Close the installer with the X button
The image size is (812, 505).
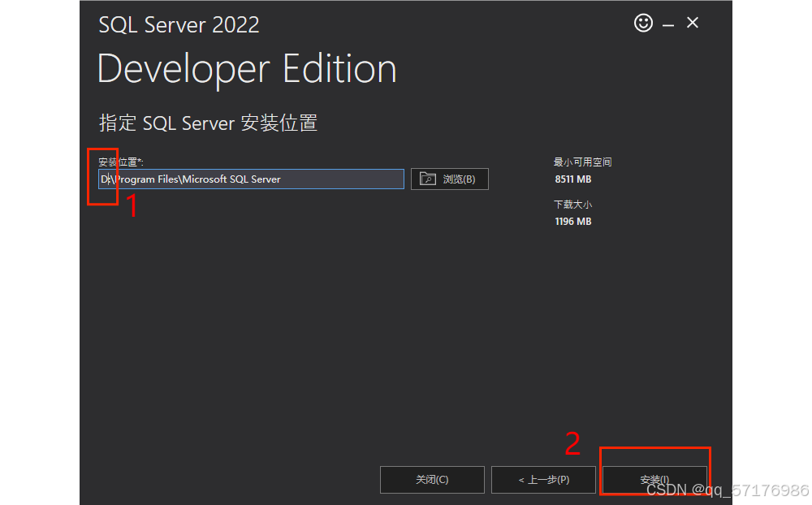pos(693,23)
